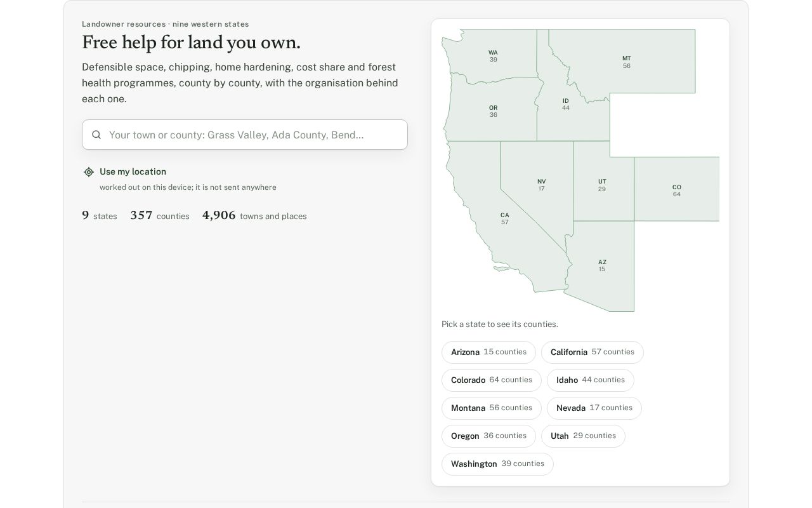Open the Nevada 17 counties chip
This screenshot has width=812, height=508.
click(x=594, y=408)
